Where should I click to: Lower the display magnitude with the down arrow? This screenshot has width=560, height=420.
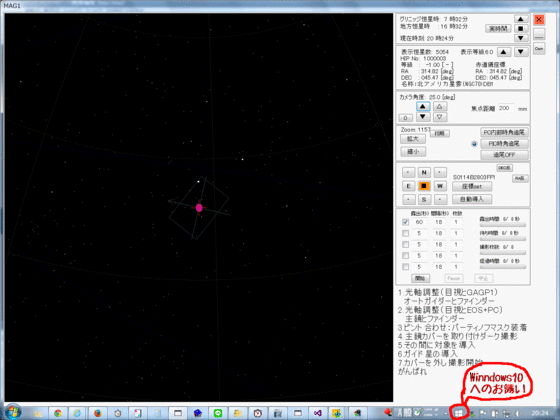point(521,52)
